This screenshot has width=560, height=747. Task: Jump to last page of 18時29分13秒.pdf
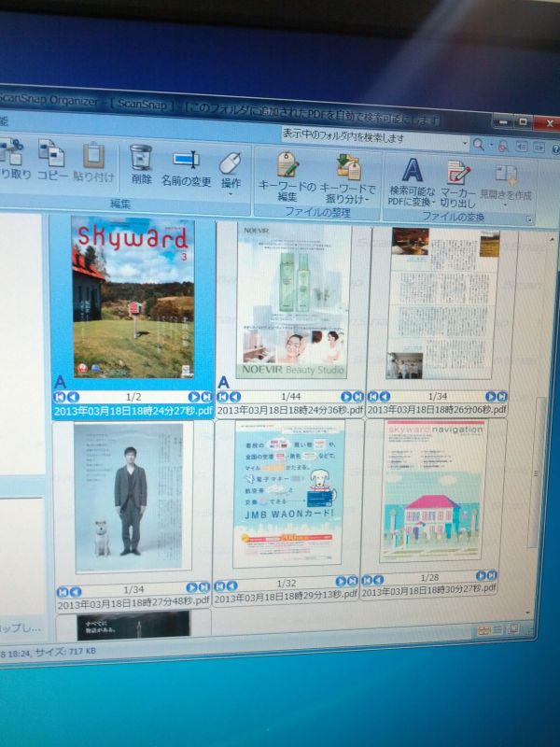pos(353,581)
